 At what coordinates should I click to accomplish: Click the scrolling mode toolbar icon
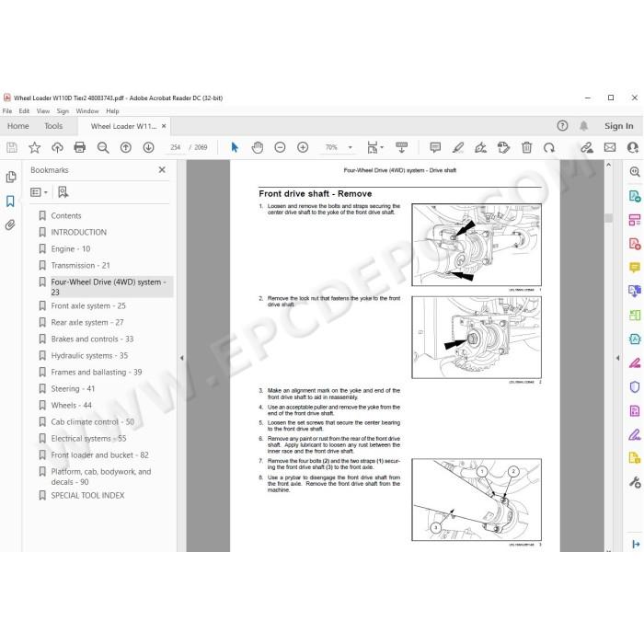coord(401,147)
